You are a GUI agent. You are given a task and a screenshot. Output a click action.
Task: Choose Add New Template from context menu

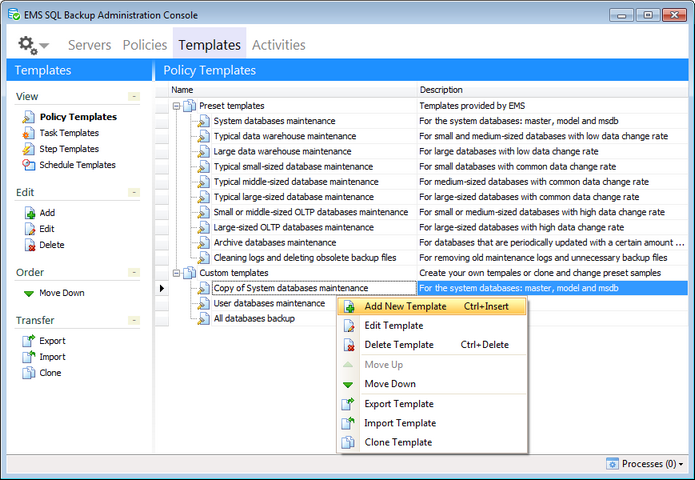coord(432,307)
